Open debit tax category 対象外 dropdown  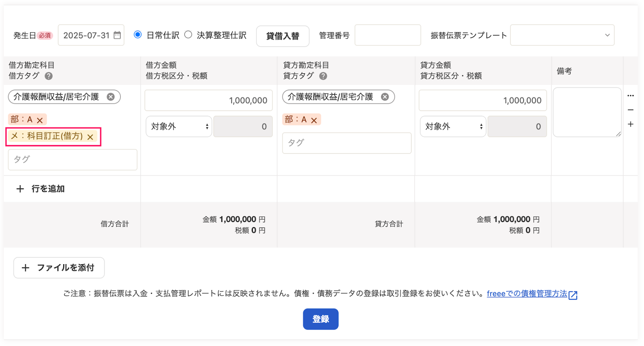click(179, 126)
